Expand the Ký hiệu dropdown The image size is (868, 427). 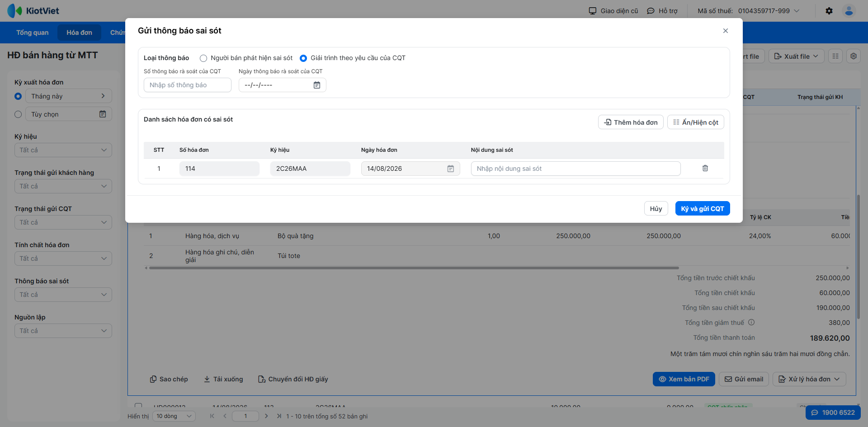pyautogui.click(x=63, y=150)
